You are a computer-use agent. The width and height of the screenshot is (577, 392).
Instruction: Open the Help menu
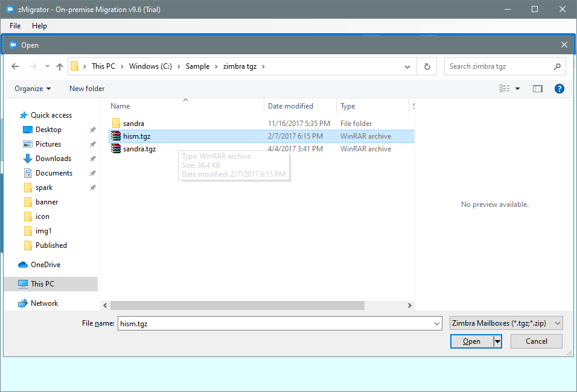[39, 26]
